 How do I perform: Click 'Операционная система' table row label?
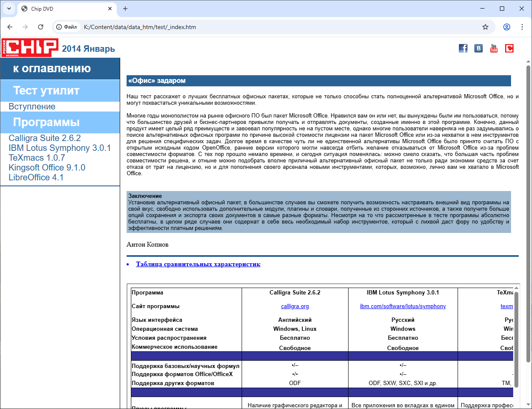pos(165,329)
